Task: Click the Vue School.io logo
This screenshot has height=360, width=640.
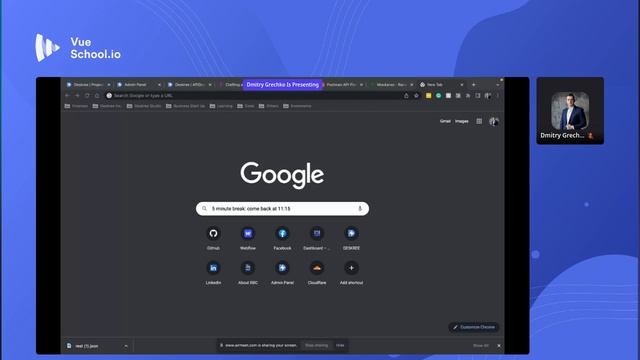Action: tap(78, 48)
